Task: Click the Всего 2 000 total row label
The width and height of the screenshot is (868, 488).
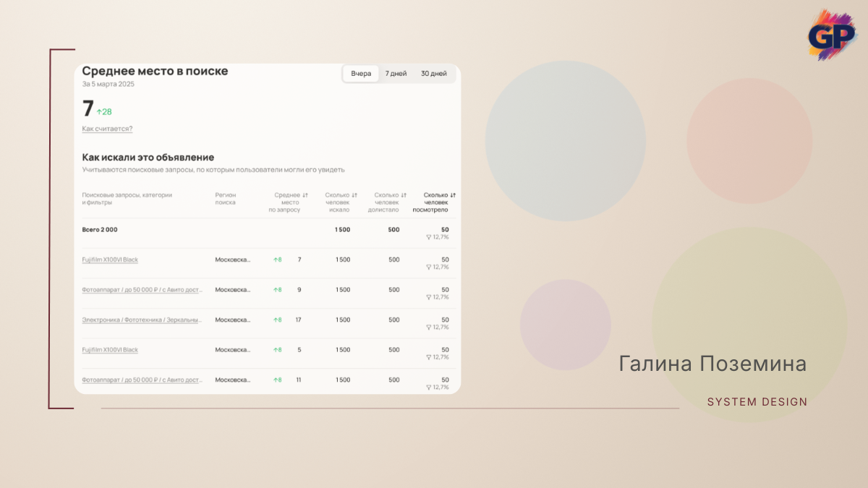Action: 100,230
